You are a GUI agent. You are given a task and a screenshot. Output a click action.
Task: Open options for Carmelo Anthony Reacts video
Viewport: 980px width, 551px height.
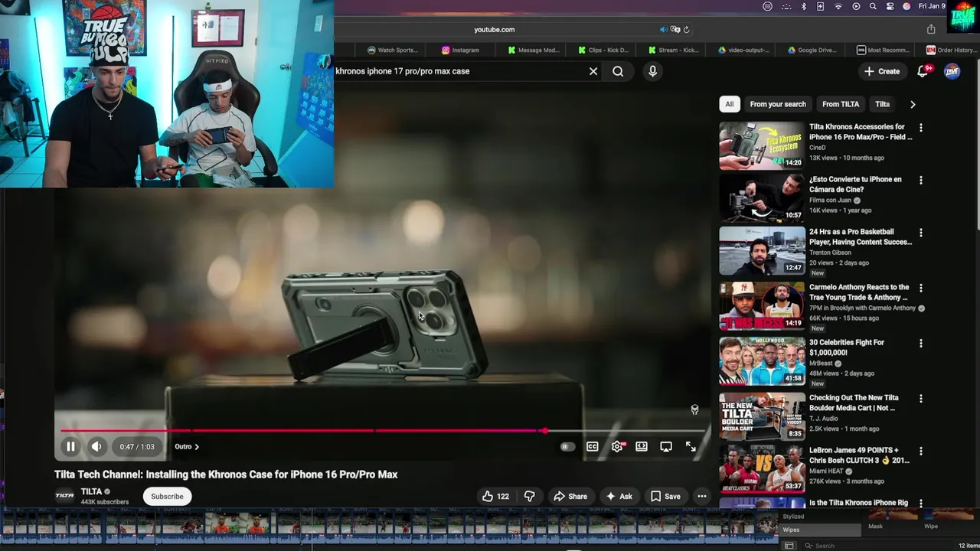921,289
